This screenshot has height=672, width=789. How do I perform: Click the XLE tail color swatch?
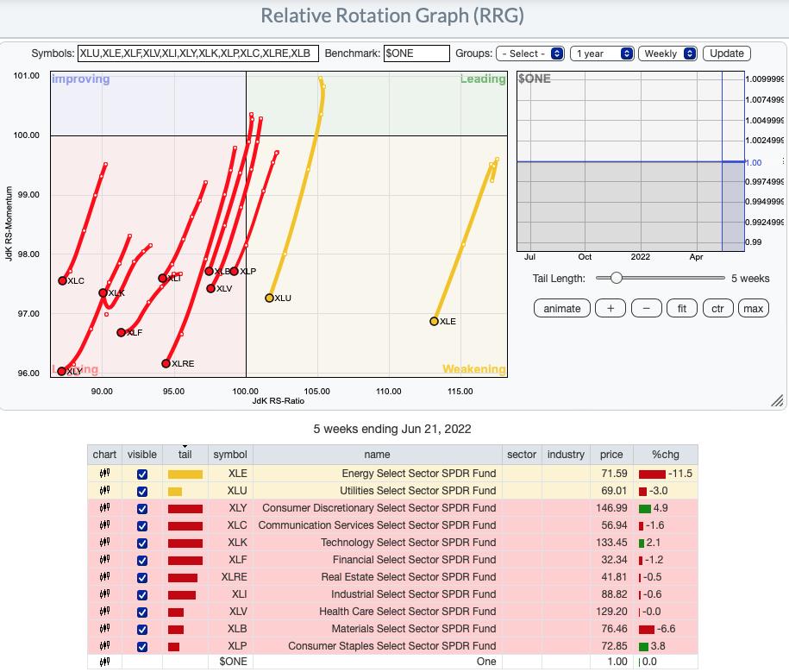[185, 474]
